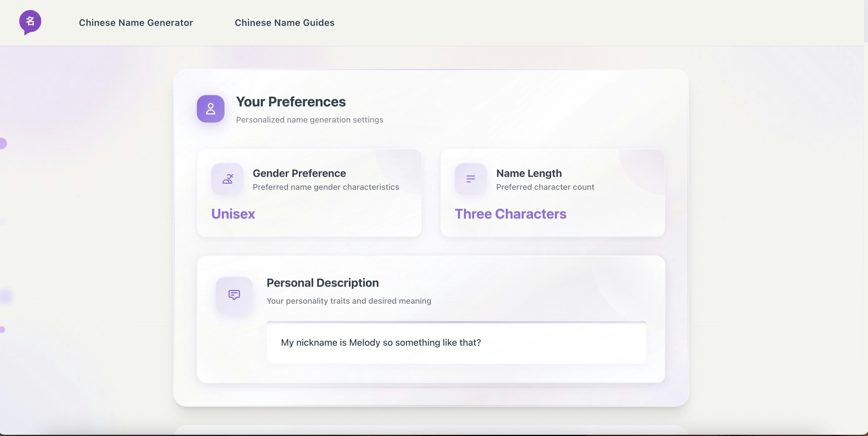
Task: Click the Your Preferences person icon
Action: pos(211,109)
